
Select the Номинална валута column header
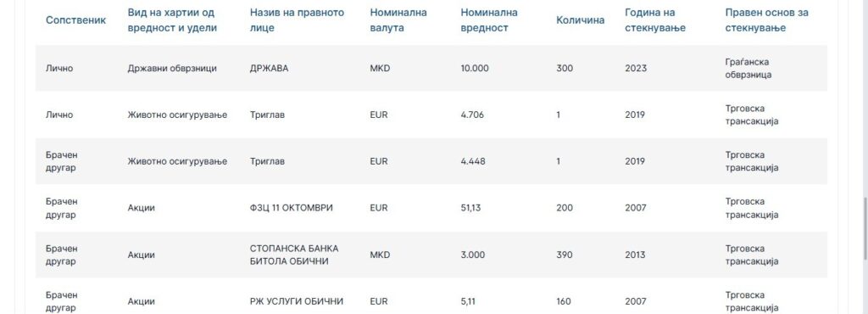point(398,20)
